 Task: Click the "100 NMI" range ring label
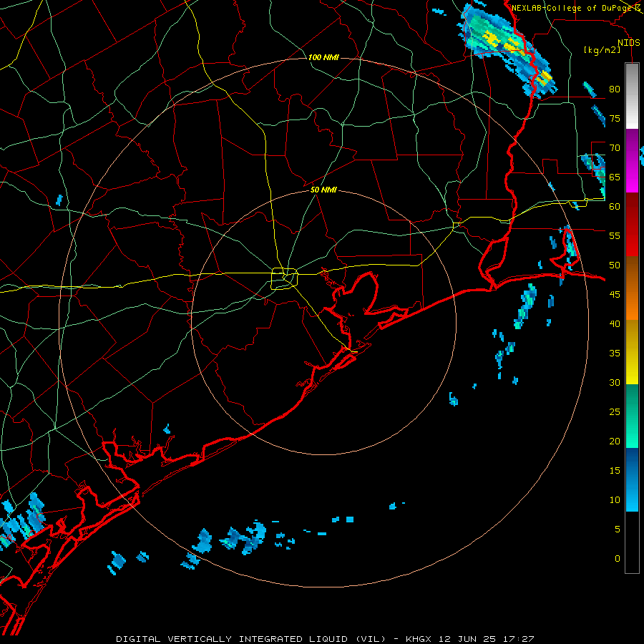(323, 57)
